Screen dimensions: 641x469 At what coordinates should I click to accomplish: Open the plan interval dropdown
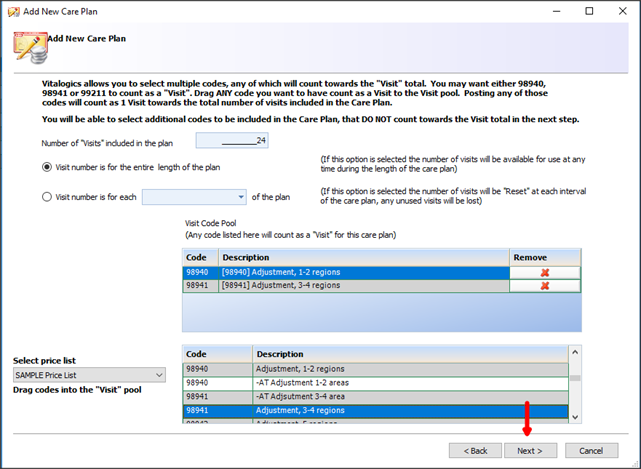pyautogui.click(x=241, y=197)
